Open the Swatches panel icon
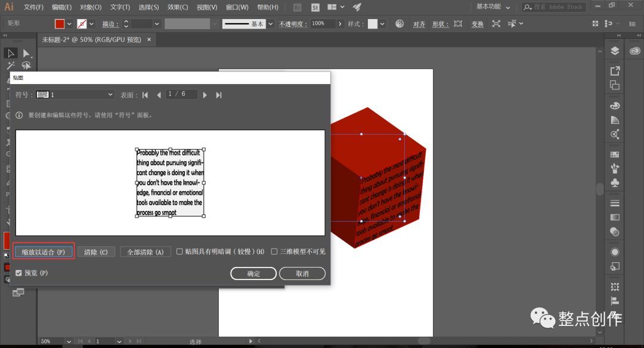This screenshot has width=644, height=348. (x=614, y=154)
